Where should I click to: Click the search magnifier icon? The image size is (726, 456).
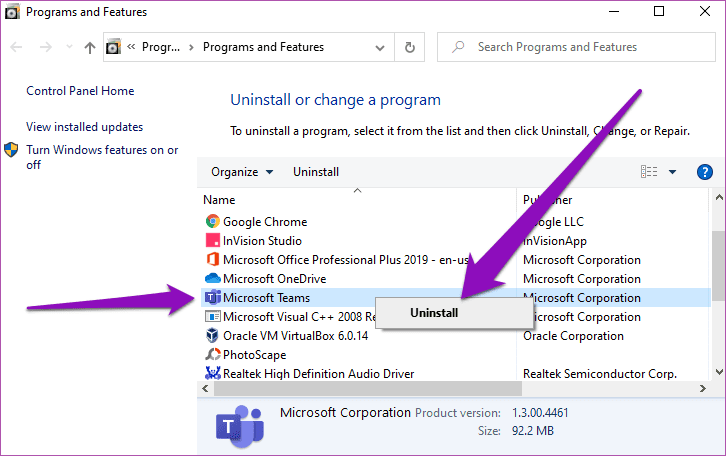(x=458, y=47)
